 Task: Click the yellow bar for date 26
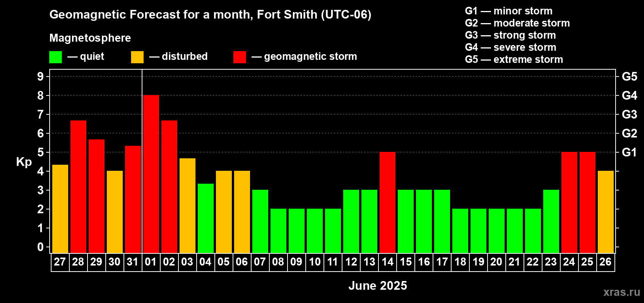(x=606, y=212)
